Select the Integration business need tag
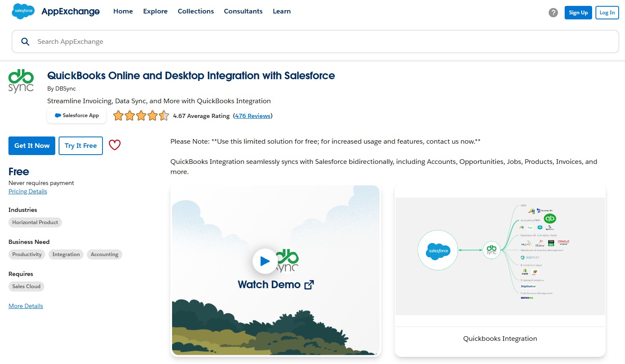This screenshot has width=625, height=364. click(66, 254)
